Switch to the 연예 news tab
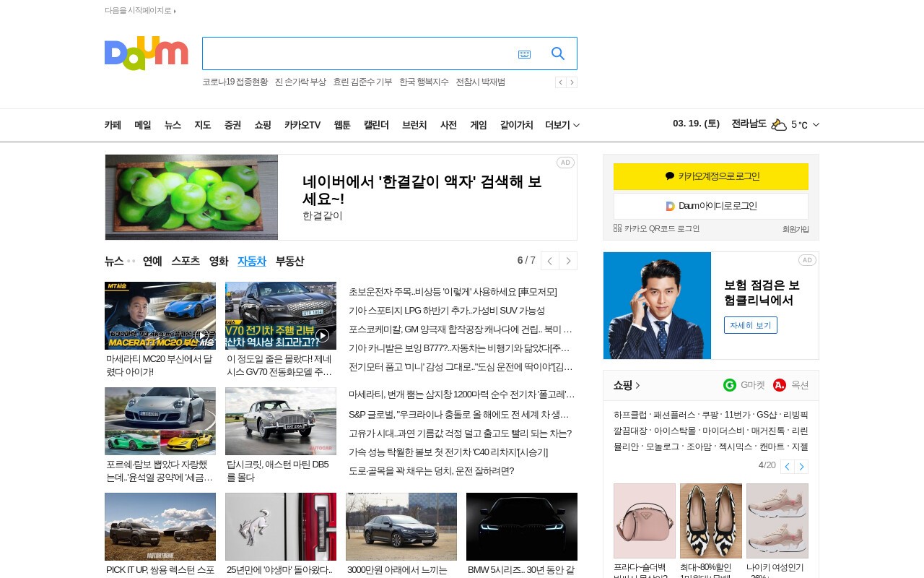This screenshot has width=924, height=578. pos(152,261)
